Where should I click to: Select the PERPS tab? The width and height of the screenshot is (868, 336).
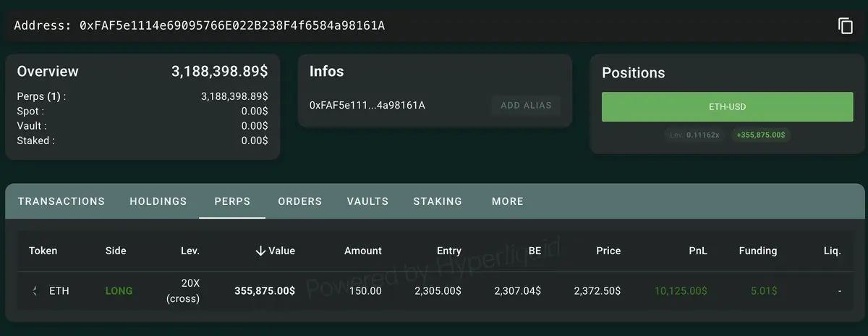tap(232, 201)
